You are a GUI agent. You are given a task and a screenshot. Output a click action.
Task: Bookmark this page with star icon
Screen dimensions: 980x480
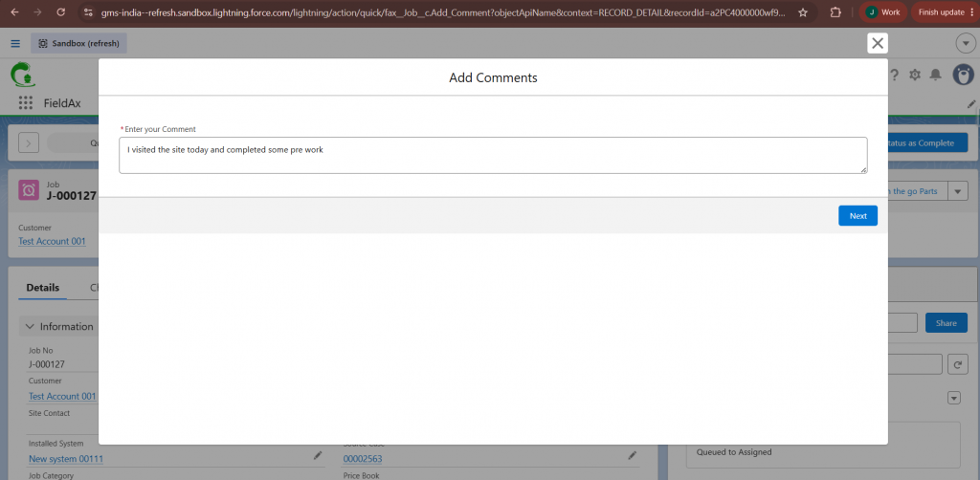803,12
